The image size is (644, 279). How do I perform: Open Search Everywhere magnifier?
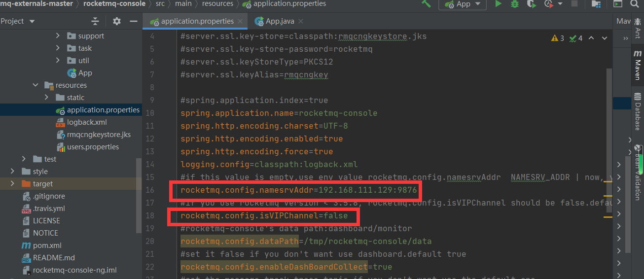point(636,4)
